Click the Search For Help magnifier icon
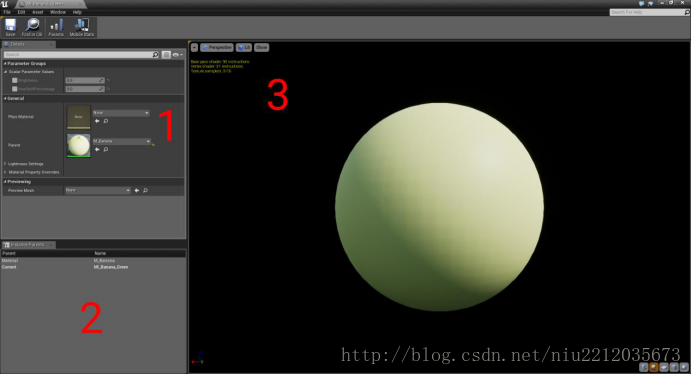This screenshot has height=375, width=692. coord(687,12)
